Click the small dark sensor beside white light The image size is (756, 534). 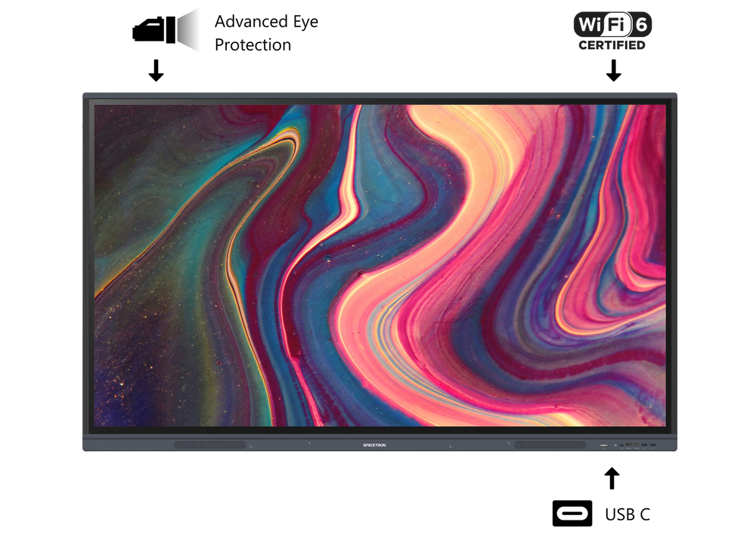[612, 445]
